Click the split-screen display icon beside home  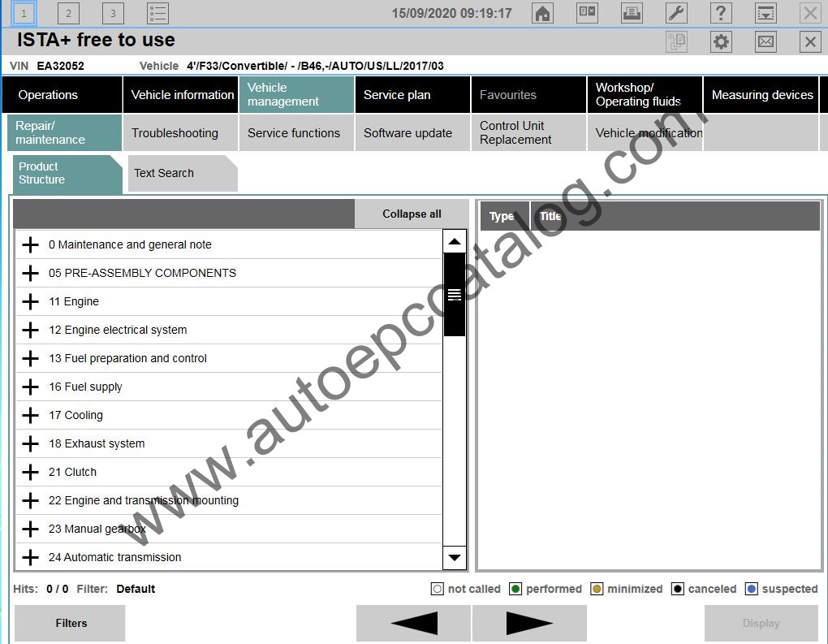tap(587, 13)
